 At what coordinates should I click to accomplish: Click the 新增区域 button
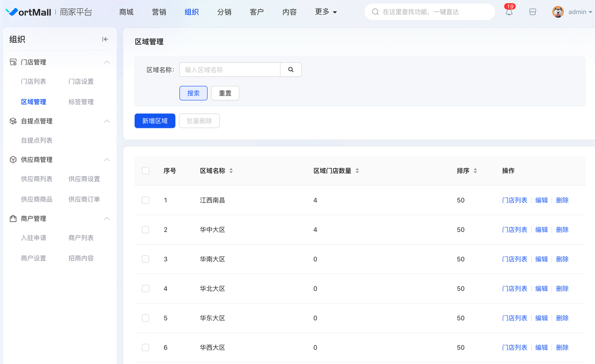point(155,121)
